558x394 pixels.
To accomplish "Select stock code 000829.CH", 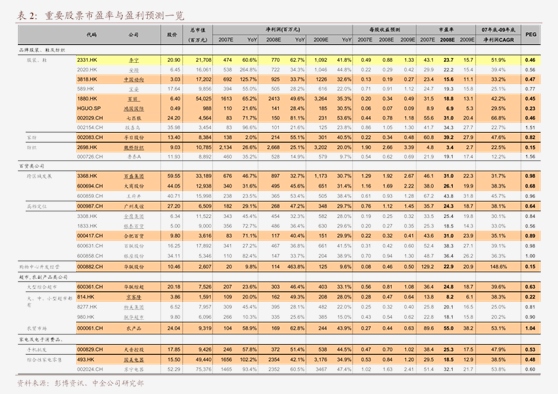I will click(x=90, y=350).
